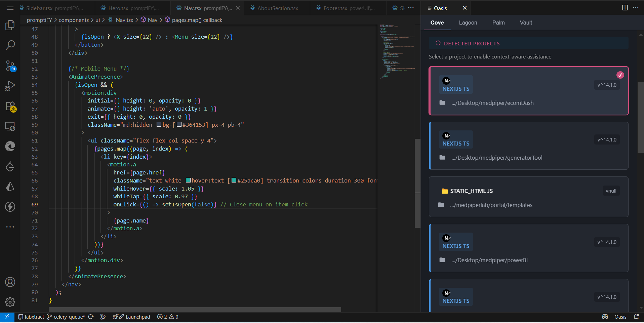Open the Run and Debug panel
Image resolution: width=644 pixels, height=323 pixels.
click(10, 85)
